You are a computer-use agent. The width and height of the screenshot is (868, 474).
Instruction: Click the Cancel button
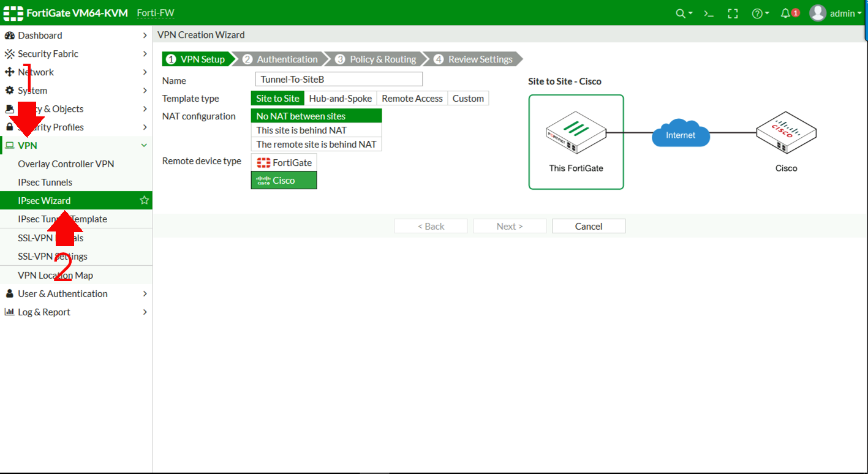click(589, 226)
